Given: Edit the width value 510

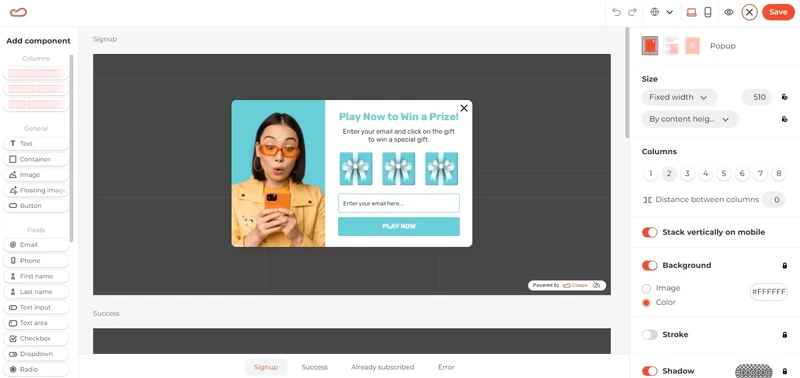Looking at the screenshot, I should pyautogui.click(x=757, y=97).
